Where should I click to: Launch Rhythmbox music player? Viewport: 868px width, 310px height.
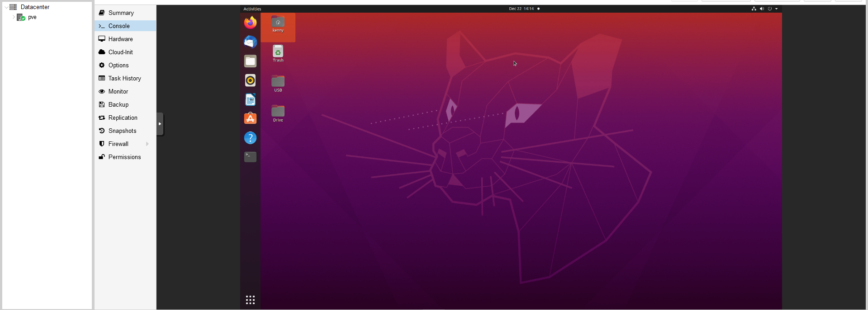pos(250,80)
